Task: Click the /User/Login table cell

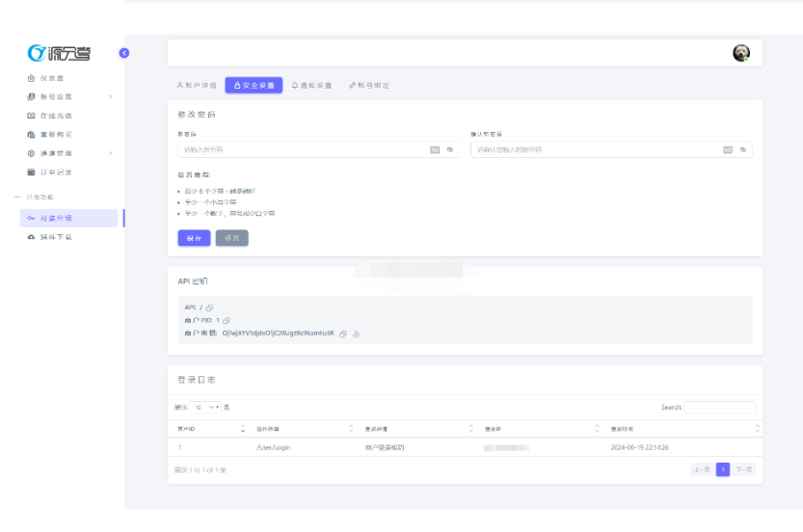Action: click(x=274, y=447)
